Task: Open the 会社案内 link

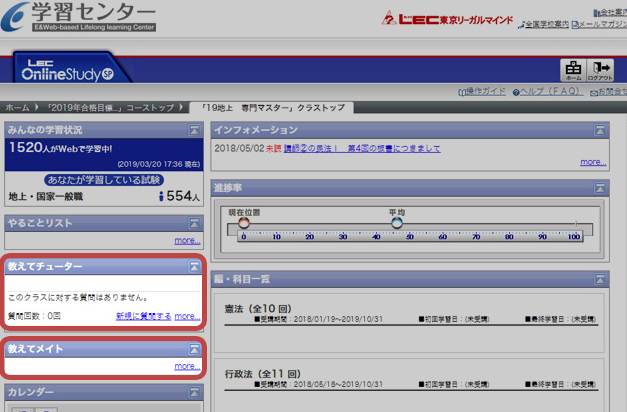Action: point(610,13)
